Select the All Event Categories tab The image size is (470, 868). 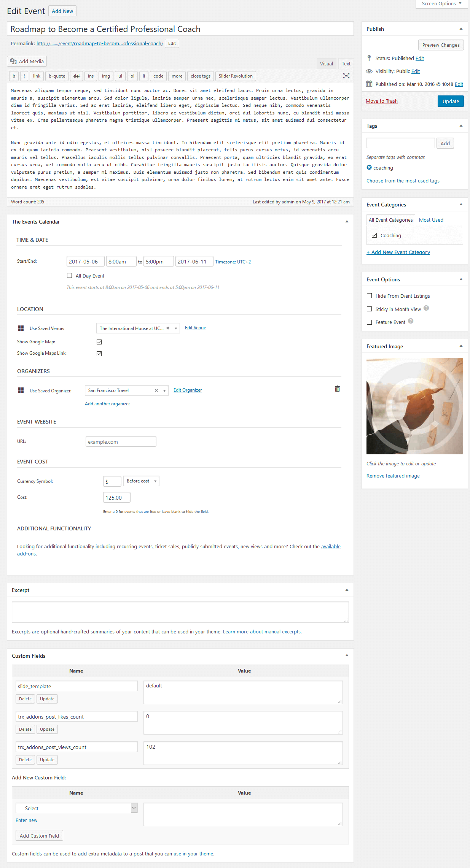click(x=390, y=220)
